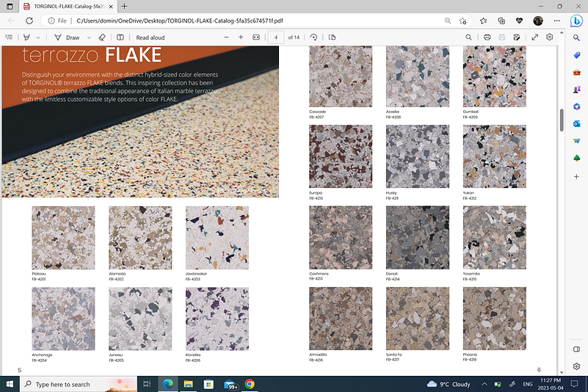588x392 pixels.
Task: Open sidebar Microsoft 365 icon
Action: point(577,106)
